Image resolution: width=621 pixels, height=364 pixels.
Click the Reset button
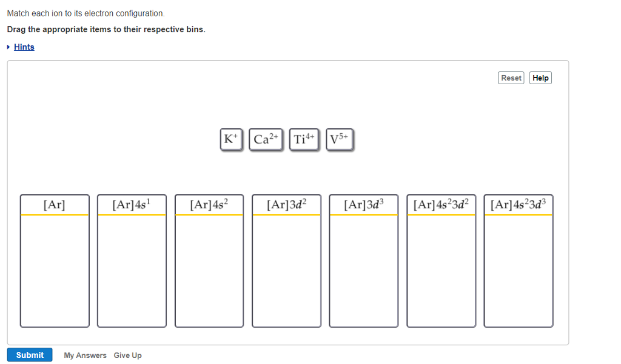[511, 78]
